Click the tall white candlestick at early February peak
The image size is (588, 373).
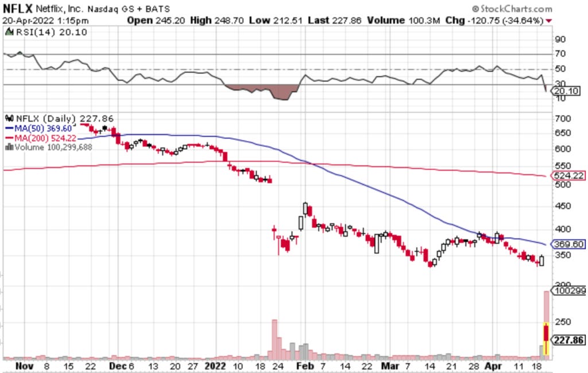[305, 208]
